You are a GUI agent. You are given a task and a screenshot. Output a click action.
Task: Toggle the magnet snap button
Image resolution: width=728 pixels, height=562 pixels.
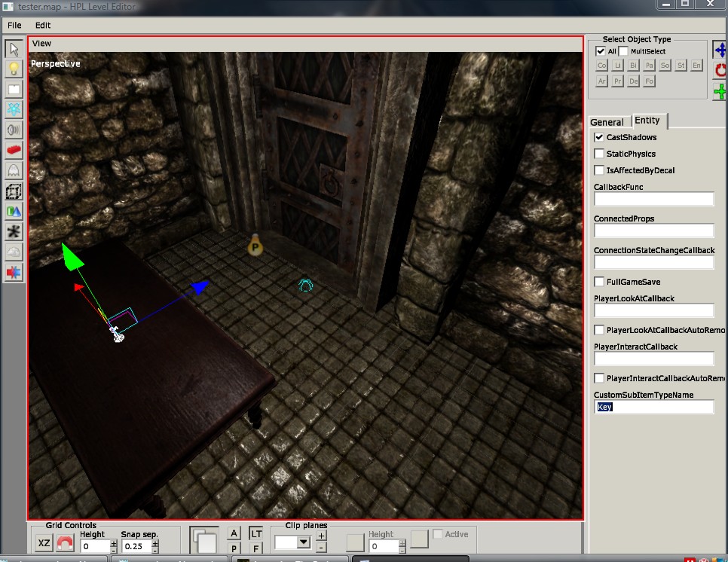(x=66, y=544)
